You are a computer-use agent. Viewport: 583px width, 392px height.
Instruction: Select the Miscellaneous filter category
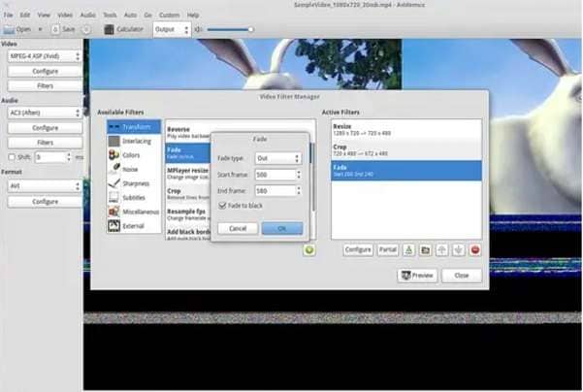pyautogui.click(x=134, y=212)
